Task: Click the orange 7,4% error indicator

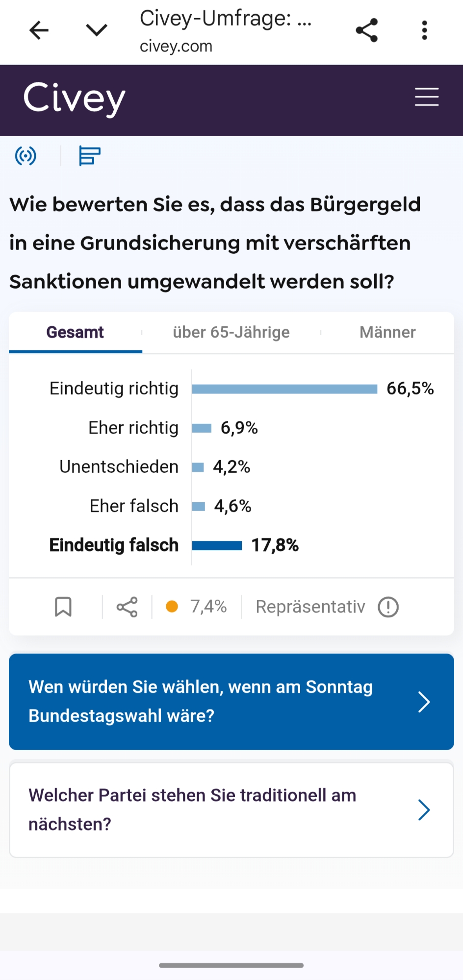Action: pos(197,607)
